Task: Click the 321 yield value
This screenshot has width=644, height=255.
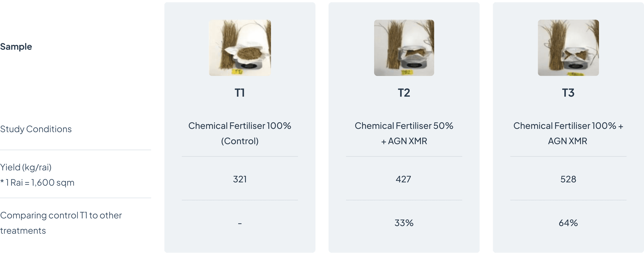Action: point(240,179)
